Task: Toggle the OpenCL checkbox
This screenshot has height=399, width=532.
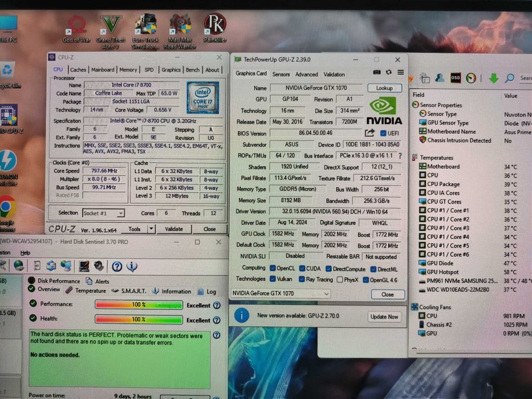Action: (x=273, y=268)
